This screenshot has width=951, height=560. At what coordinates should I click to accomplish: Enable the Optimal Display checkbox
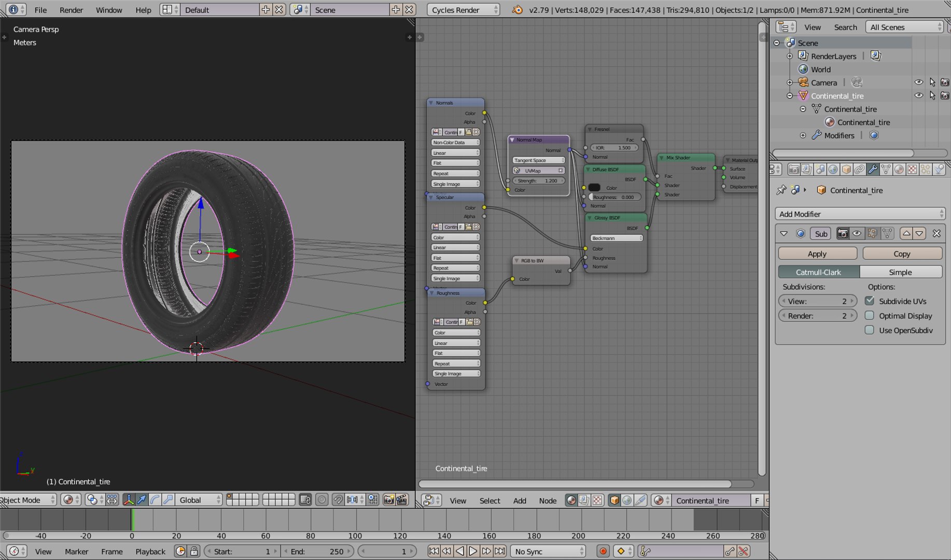pos(870,315)
